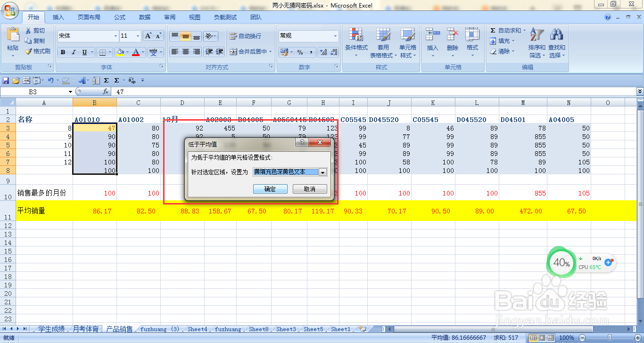
Task: Toggle Underline formatting
Action: [x=85, y=52]
